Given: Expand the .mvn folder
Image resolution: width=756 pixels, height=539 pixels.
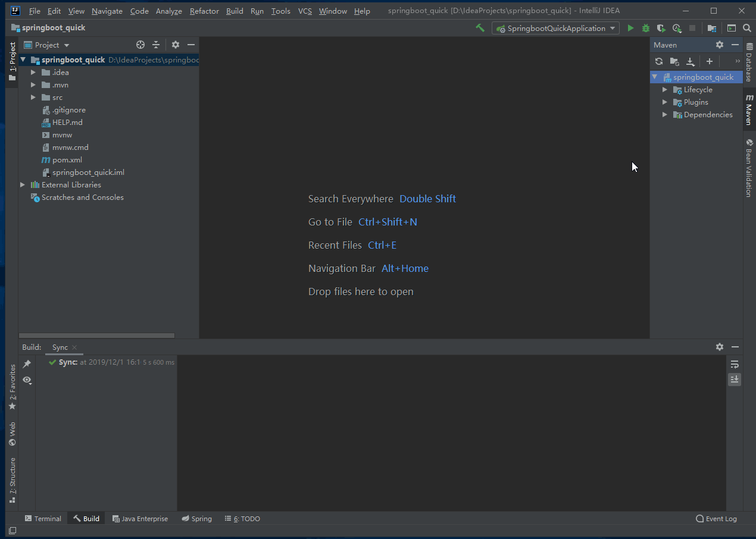Looking at the screenshot, I should pos(33,85).
